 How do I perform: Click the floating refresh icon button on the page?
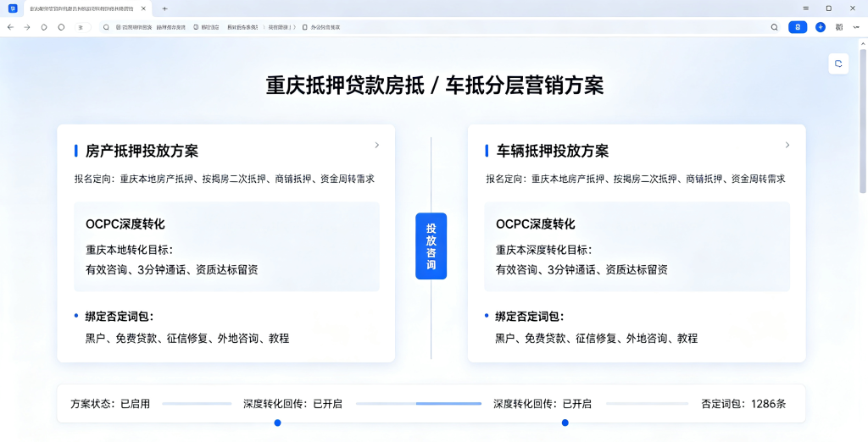pyautogui.click(x=838, y=64)
